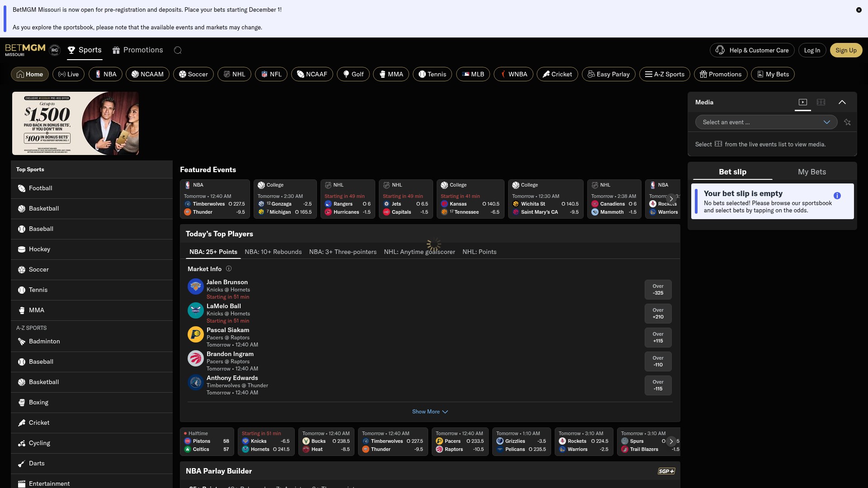
Task: Open Hockey in Top Sports
Action: pyautogui.click(x=92, y=249)
